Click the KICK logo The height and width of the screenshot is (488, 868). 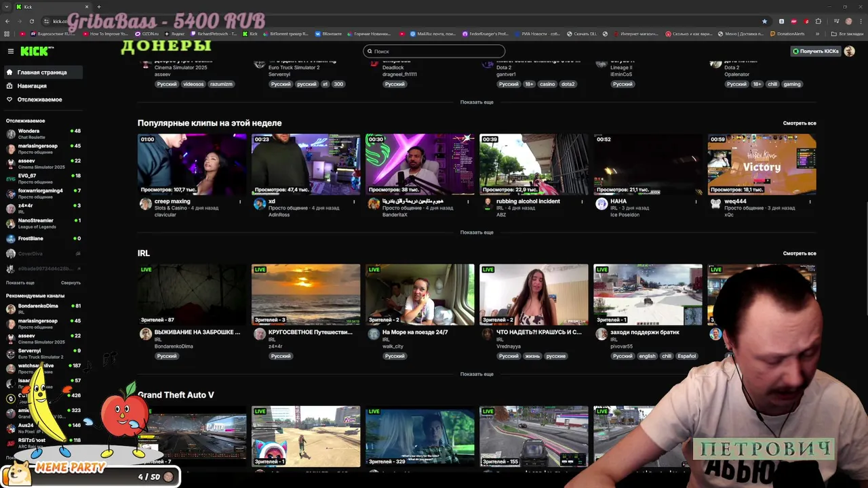[33, 52]
